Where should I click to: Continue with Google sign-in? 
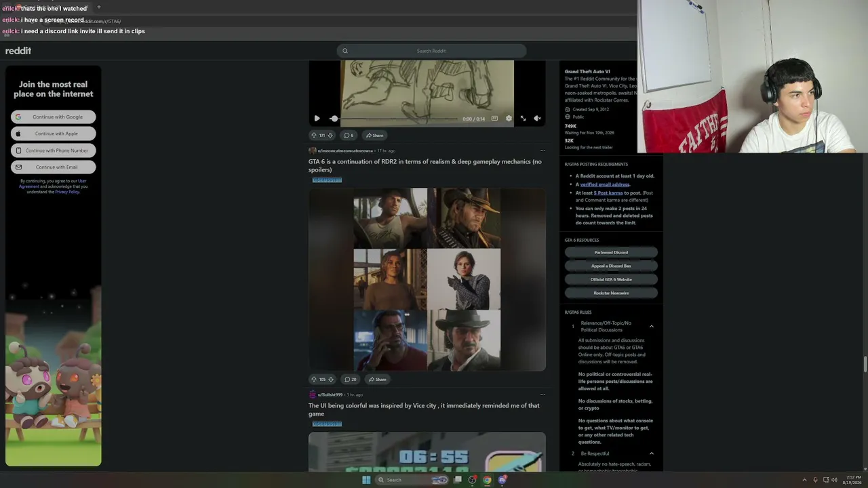54,117
